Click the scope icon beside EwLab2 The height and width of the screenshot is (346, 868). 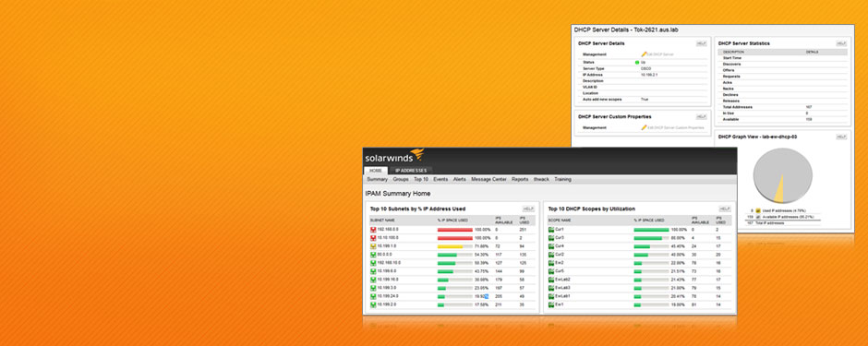[551, 280]
